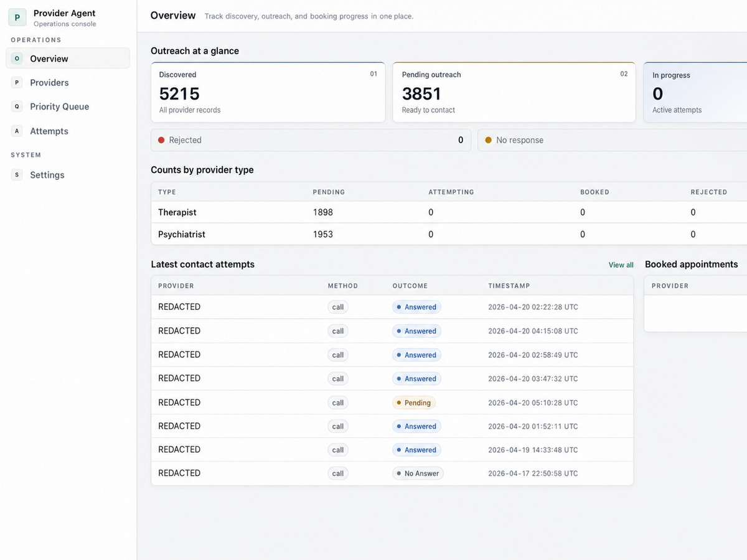Click timestamp 2026-04-20 02:22:28 UTC
Image resolution: width=747 pixels, height=560 pixels.
533,307
